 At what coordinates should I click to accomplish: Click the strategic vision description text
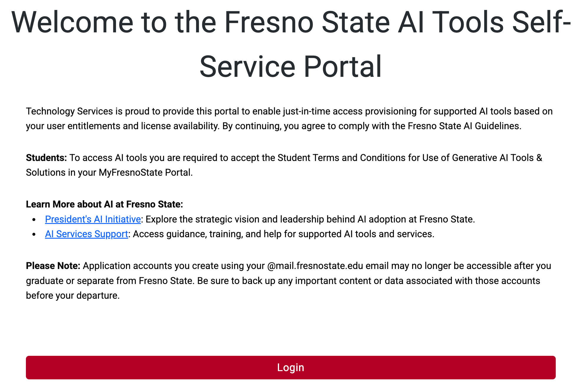tap(309, 219)
